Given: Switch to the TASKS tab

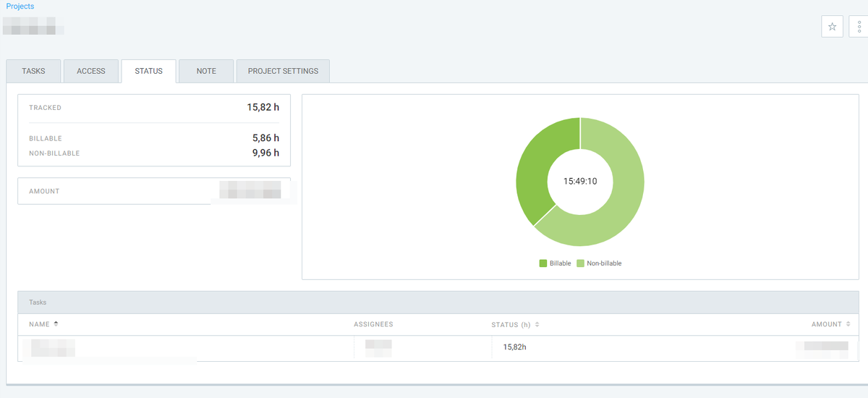Looking at the screenshot, I should pyautogui.click(x=33, y=71).
